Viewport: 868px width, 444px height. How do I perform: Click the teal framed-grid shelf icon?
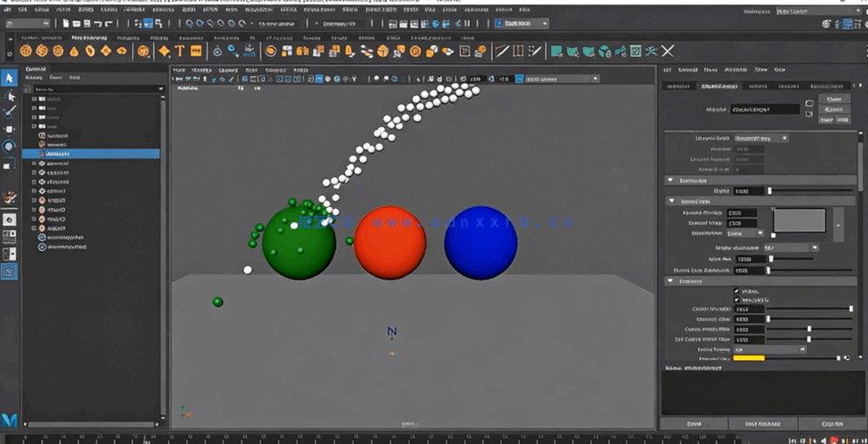635,52
